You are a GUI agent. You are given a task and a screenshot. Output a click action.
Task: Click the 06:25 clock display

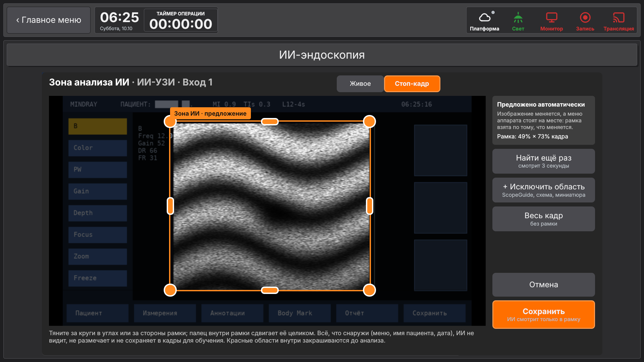[119, 17]
